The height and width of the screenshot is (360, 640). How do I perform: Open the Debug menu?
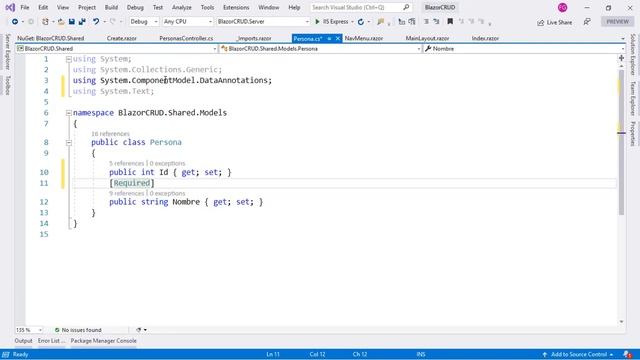pyautogui.click(x=135, y=7)
